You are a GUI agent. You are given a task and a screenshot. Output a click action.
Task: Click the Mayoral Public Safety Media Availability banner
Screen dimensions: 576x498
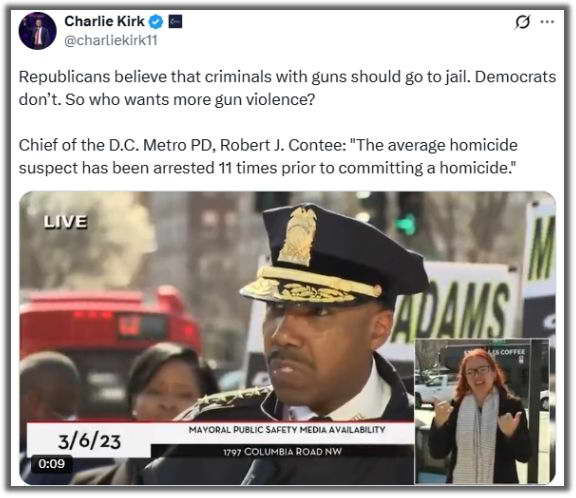[287, 430]
